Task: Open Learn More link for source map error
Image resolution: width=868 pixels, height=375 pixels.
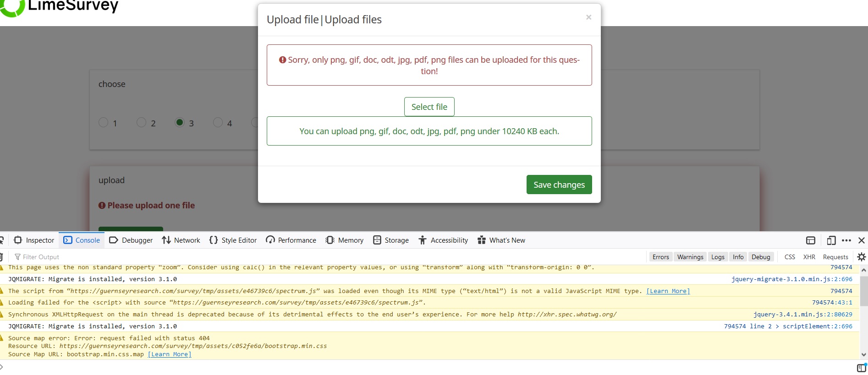Action: (x=170, y=354)
